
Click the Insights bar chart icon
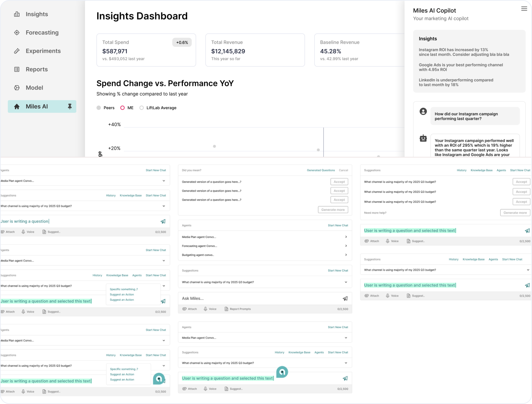click(x=17, y=14)
